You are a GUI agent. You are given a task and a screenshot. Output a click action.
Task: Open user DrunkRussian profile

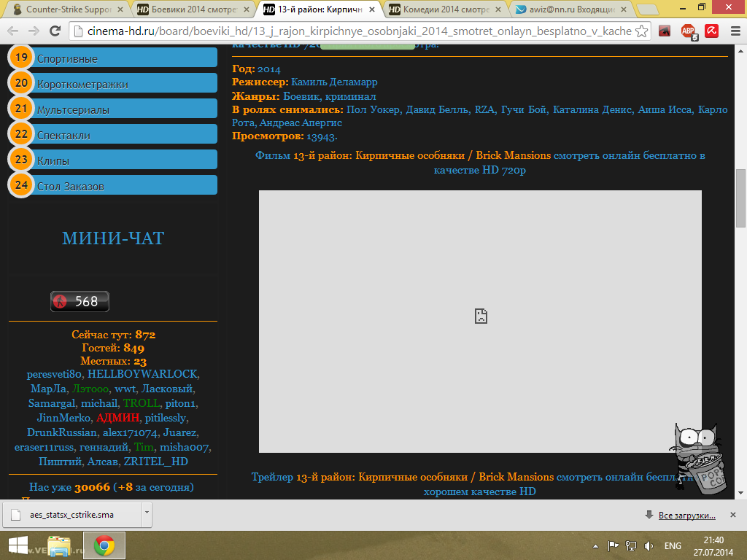(61, 433)
